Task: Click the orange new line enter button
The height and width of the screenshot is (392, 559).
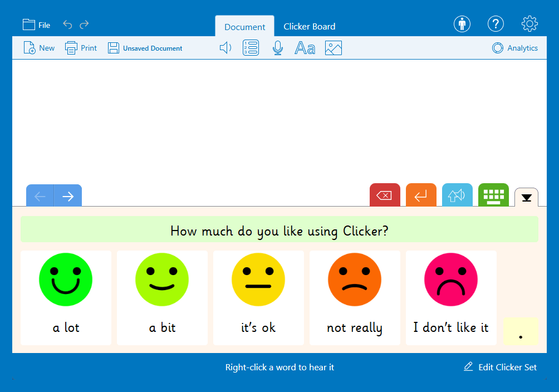Action: [421, 195]
